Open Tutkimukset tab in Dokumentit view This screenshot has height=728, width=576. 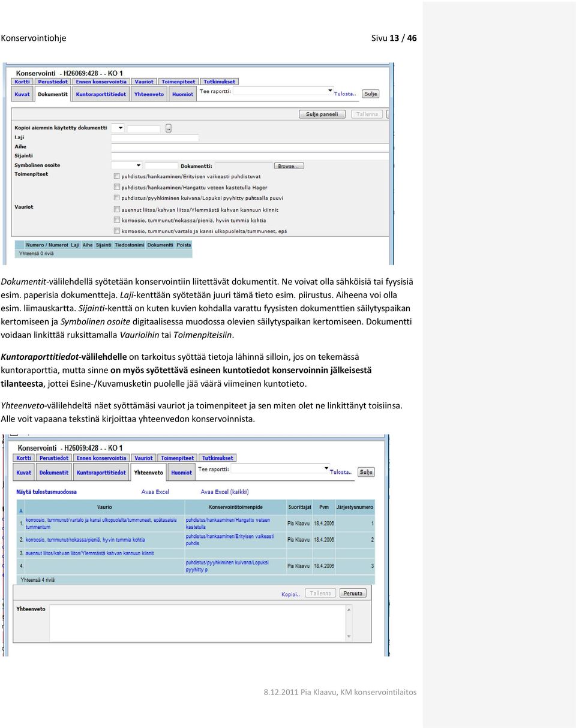tap(219, 82)
